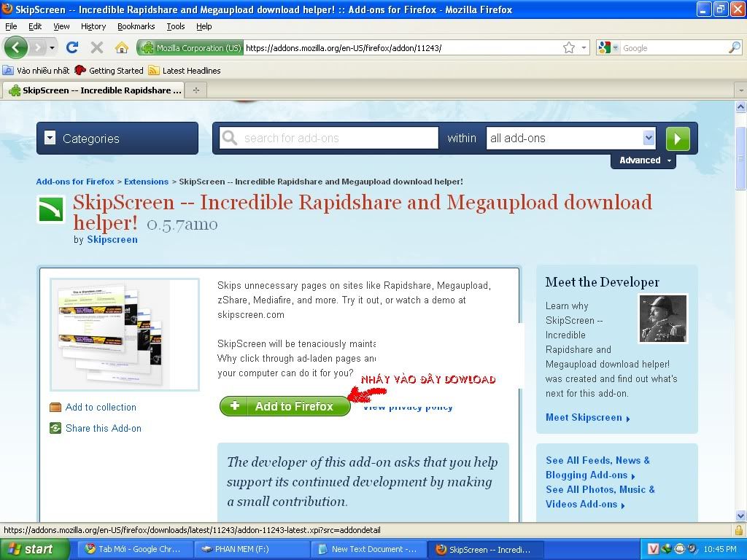Switch to the PHAN MEM (F:) taskbar window
747x560 pixels.
pos(251,549)
